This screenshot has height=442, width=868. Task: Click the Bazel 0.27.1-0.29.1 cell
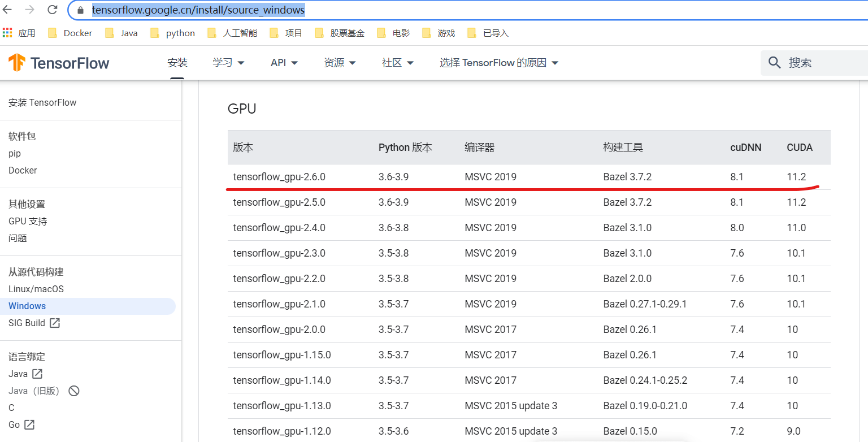(645, 304)
